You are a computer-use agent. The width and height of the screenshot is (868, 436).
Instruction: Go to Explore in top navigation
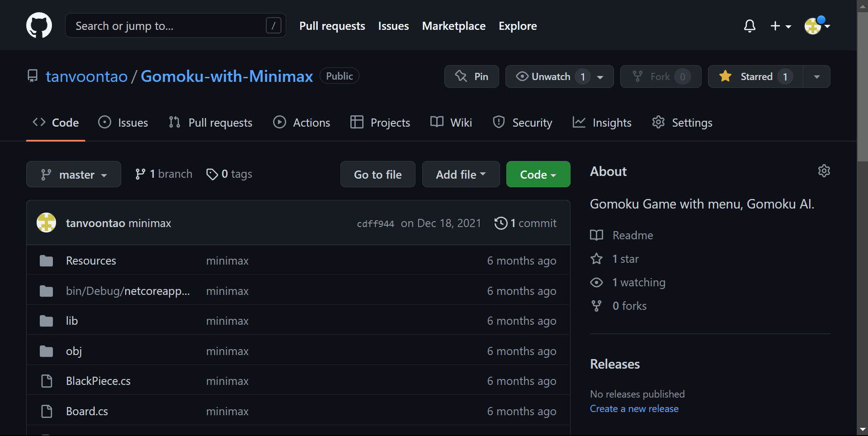[x=518, y=26]
